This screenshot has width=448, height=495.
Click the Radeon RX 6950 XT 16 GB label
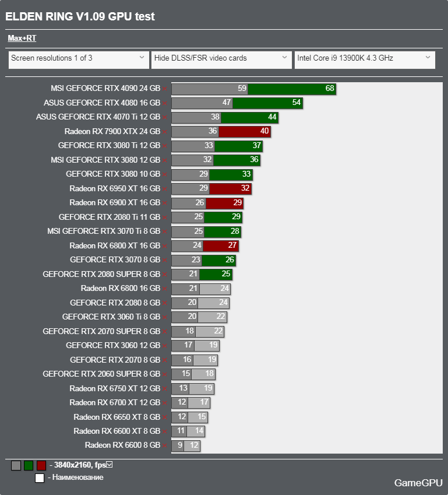click(x=115, y=188)
